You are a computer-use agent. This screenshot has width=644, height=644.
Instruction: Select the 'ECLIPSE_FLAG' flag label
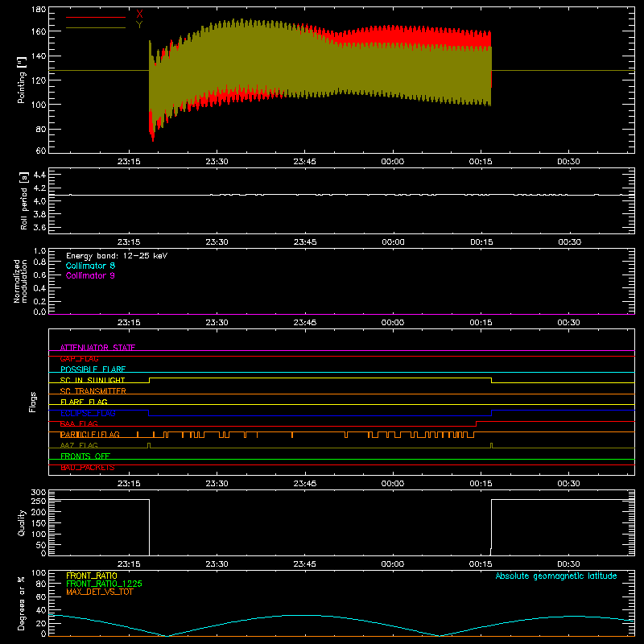(x=88, y=413)
